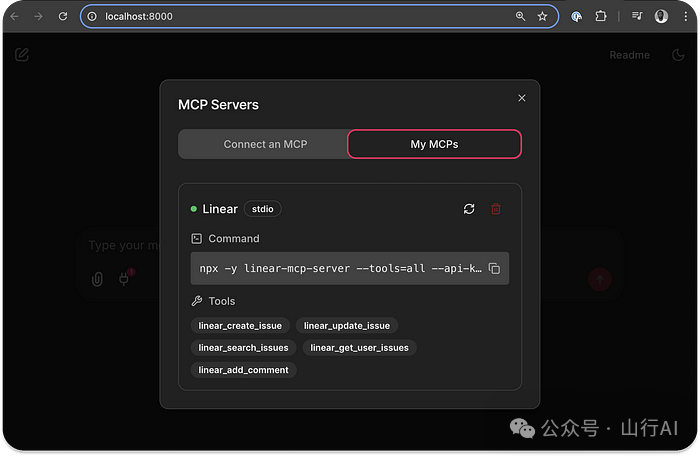This screenshot has height=456, width=700.
Task: Select the My MCPs tab
Action: tap(434, 144)
